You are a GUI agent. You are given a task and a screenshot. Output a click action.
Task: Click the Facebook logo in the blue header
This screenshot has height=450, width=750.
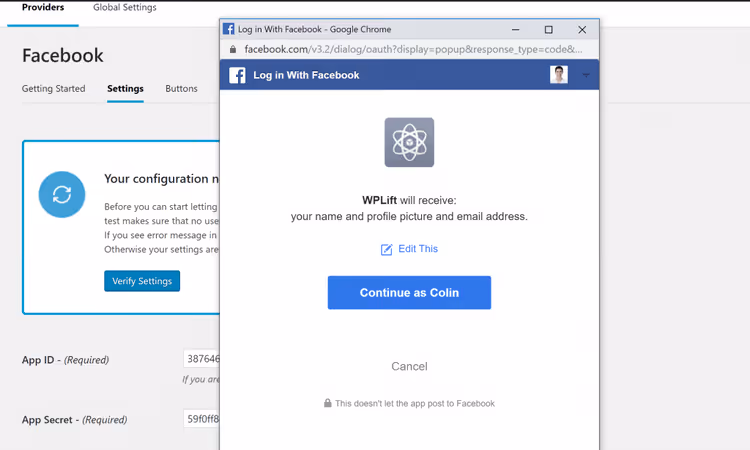pyautogui.click(x=237, y=75)
